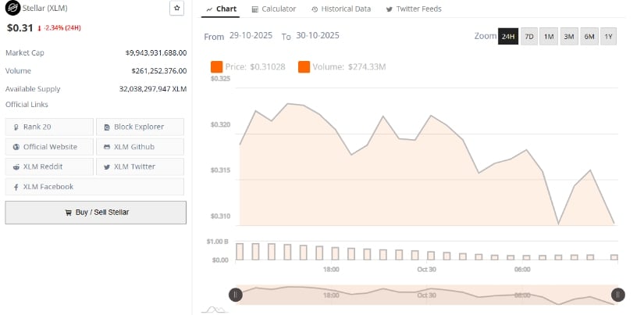The width and height of the screenshot is (644, 315).
Task: Switch to the Calculator tab
Action: pyautogui.click(x=273, y=9)
